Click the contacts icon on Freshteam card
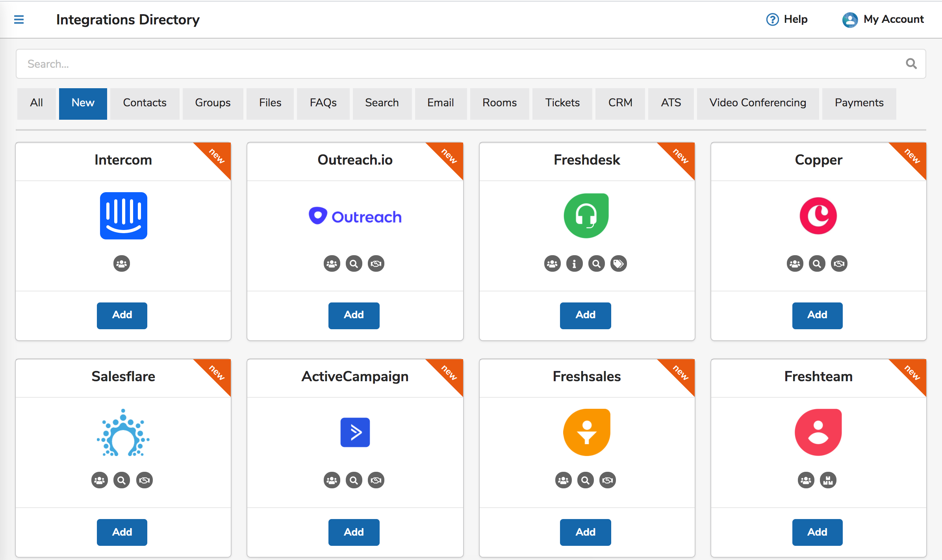 click(806, 480)
